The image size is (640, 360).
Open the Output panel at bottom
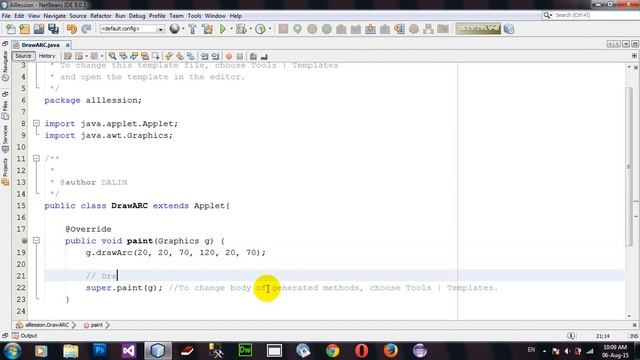tap(24, 336)
